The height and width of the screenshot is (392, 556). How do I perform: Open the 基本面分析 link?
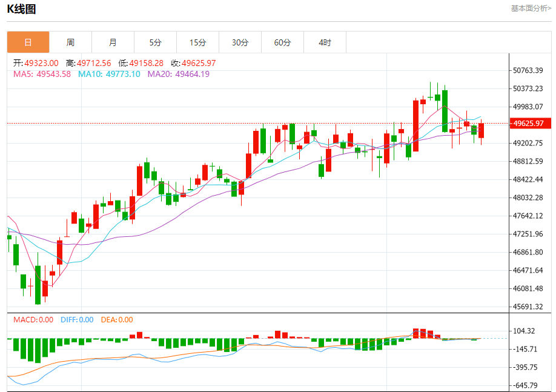coord(531,8)
